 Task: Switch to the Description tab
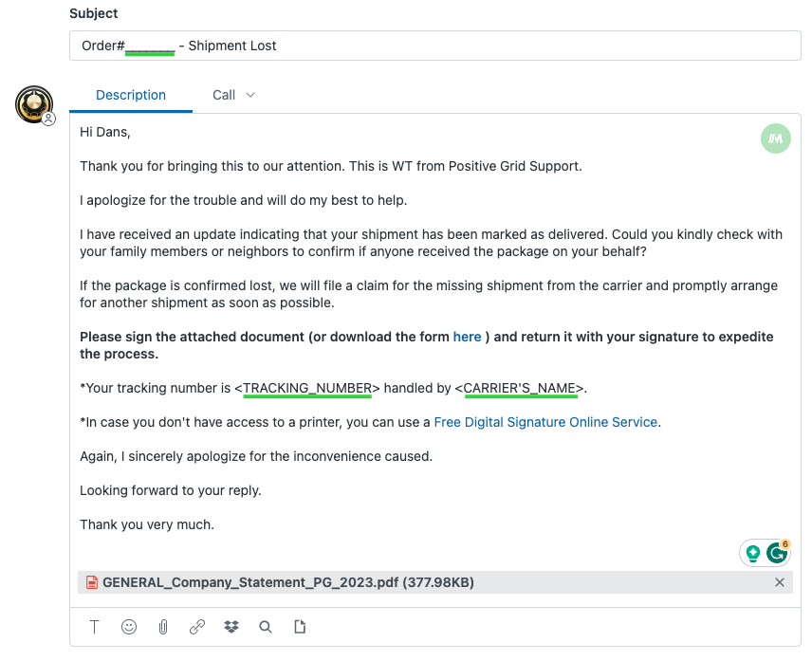(x=131, y=95)
